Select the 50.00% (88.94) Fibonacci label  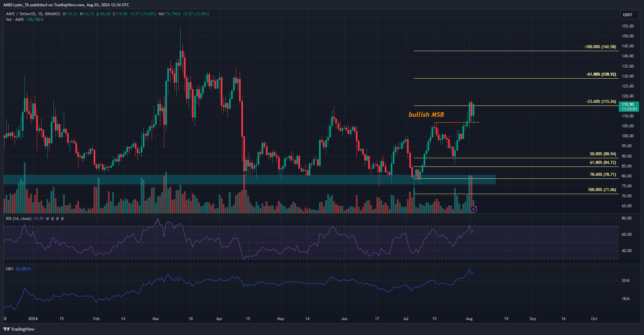[x=603, y=154]
